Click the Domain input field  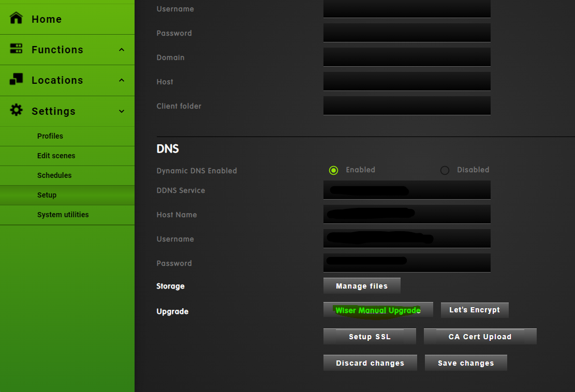[407, 57]
